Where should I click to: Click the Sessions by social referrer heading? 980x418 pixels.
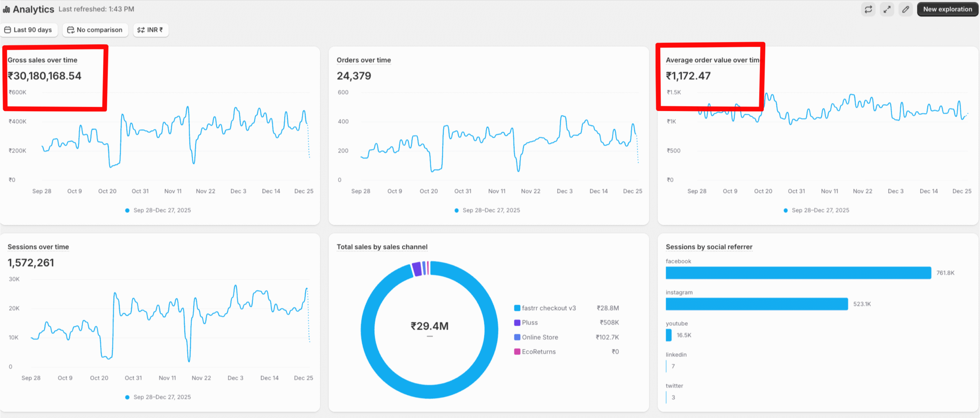click(709, 247)
